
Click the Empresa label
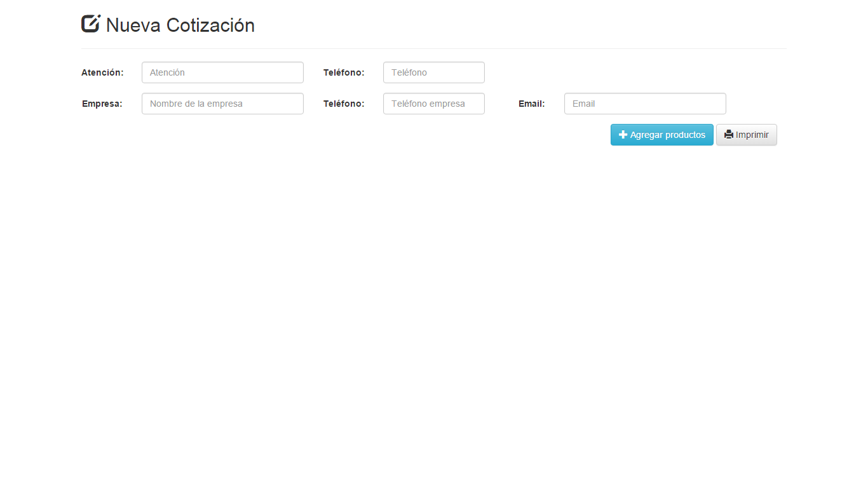pyautogui.click(x=102, y=104)
